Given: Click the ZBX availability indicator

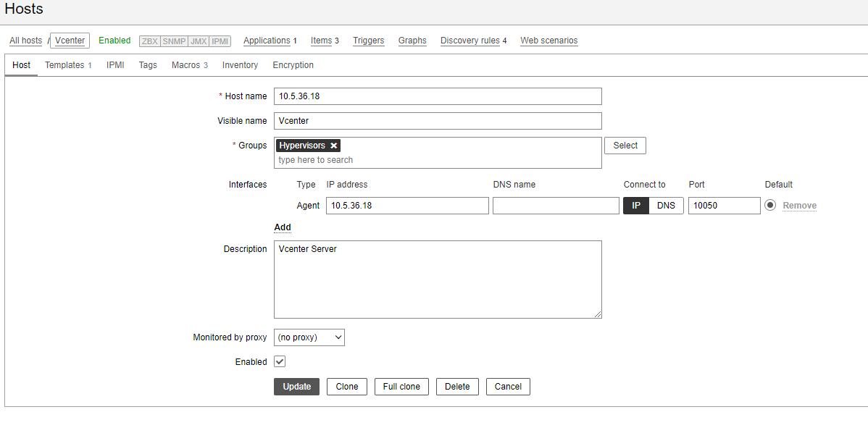Looking at the screenshot, I should 149,41.
